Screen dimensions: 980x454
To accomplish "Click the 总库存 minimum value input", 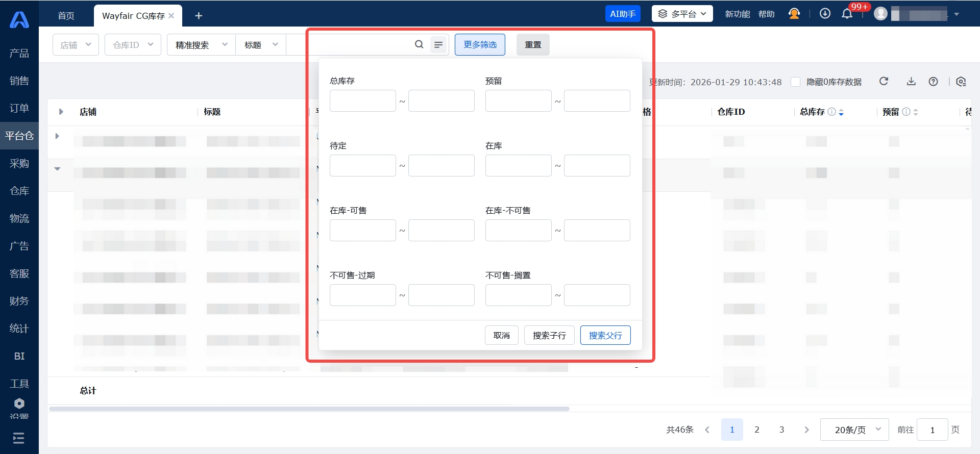I will coord(362,101).
